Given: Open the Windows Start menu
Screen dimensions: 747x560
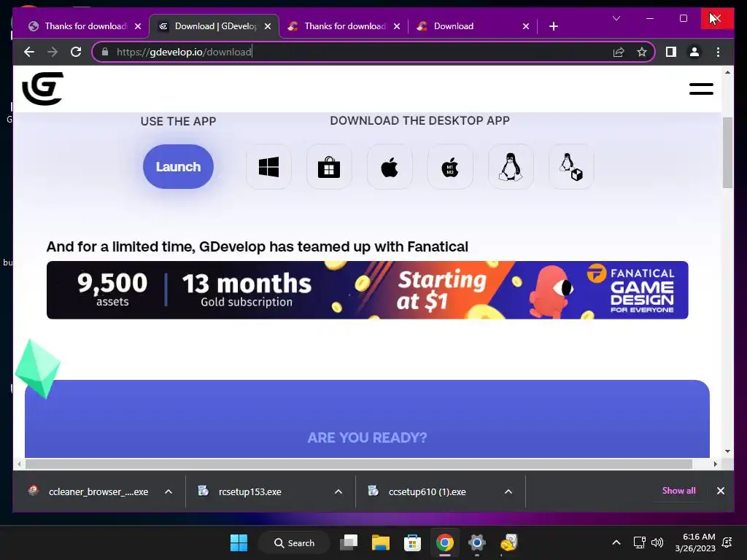Looking at the screenshot, I should 239,542.
